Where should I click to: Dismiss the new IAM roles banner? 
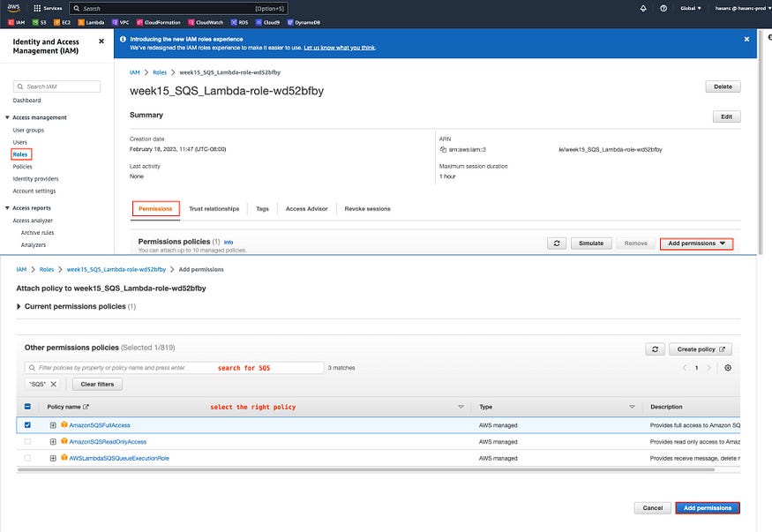[746, 39]
